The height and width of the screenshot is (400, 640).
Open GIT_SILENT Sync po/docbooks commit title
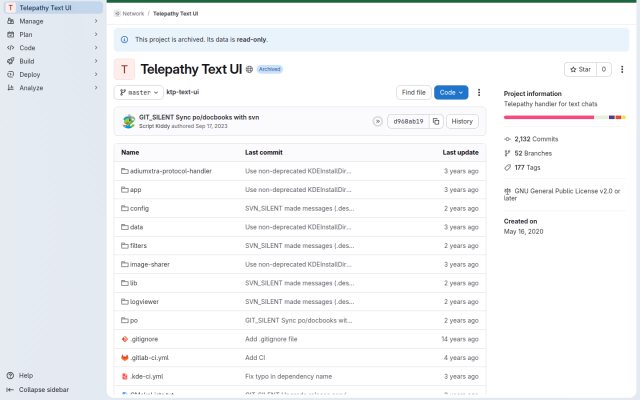click(199, 117)
